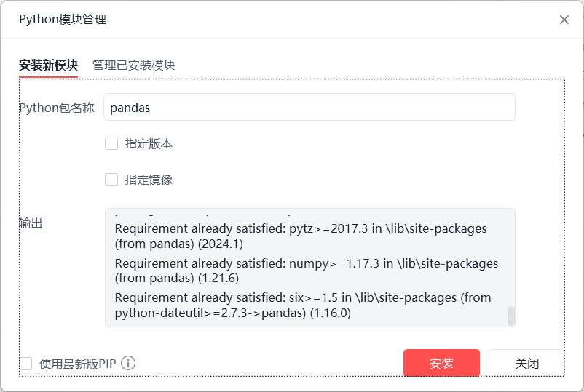
Task: Switch to the 安装新模块 tab
Action: pos(48,65)
